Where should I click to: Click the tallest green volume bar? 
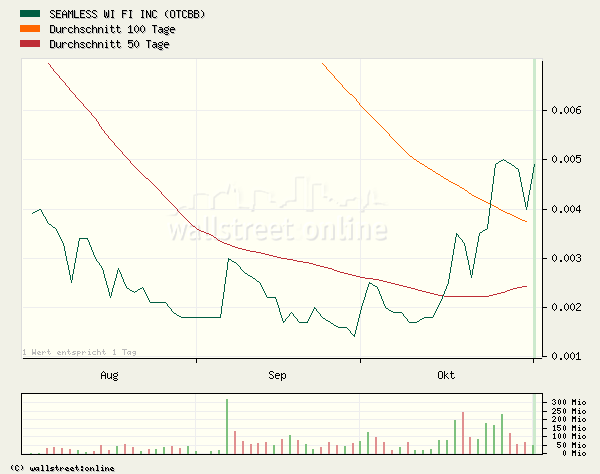click(227, 426)
